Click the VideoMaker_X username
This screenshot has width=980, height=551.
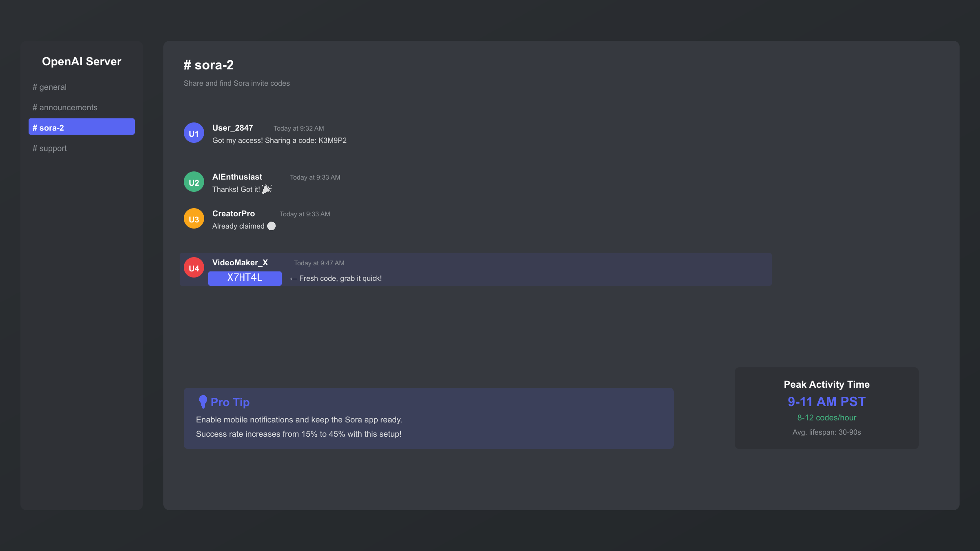click(x=240, y=262)
